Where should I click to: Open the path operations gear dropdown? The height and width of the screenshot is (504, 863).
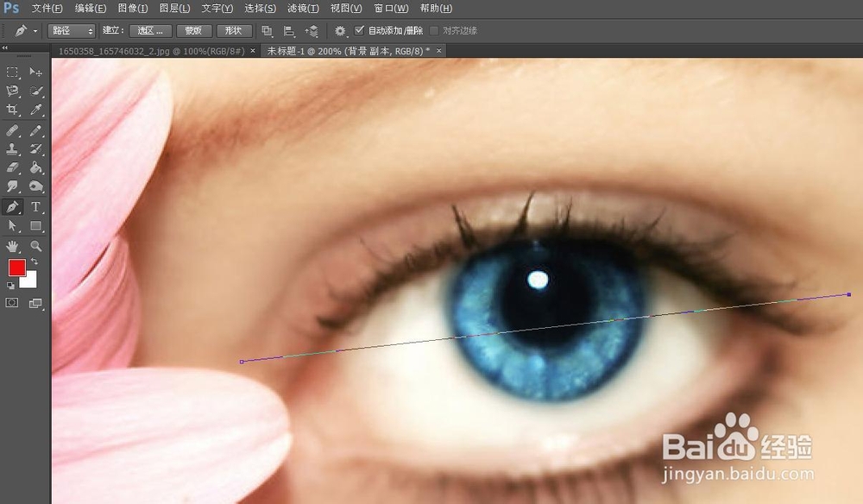339,30
